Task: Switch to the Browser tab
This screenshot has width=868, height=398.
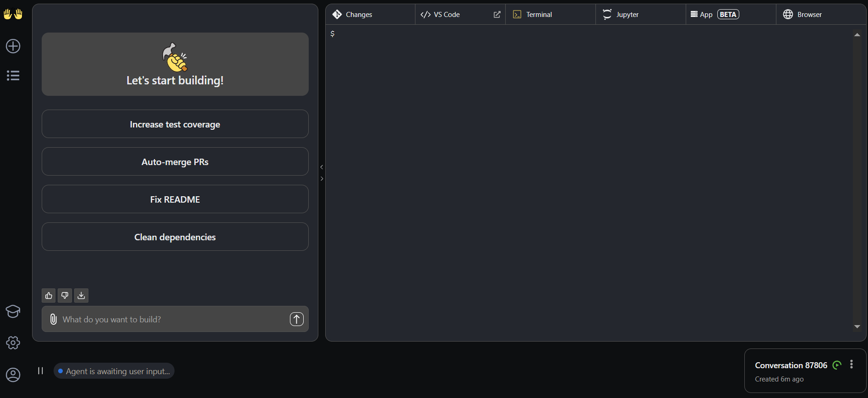Action: tap(821, 15)
